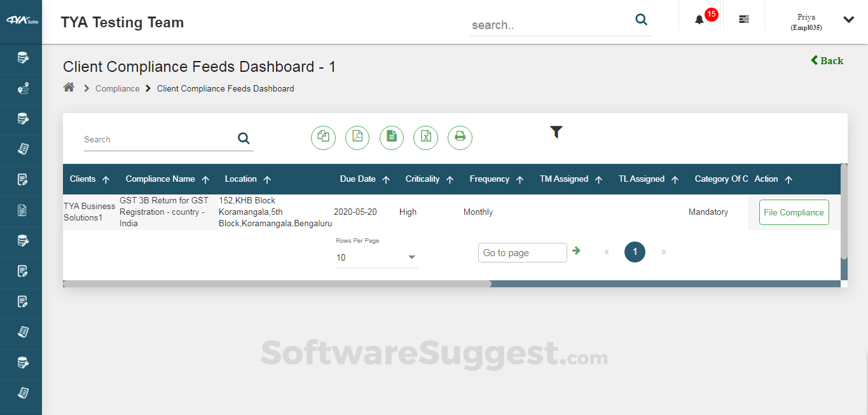Sort the Clients column

click(107, 179)
